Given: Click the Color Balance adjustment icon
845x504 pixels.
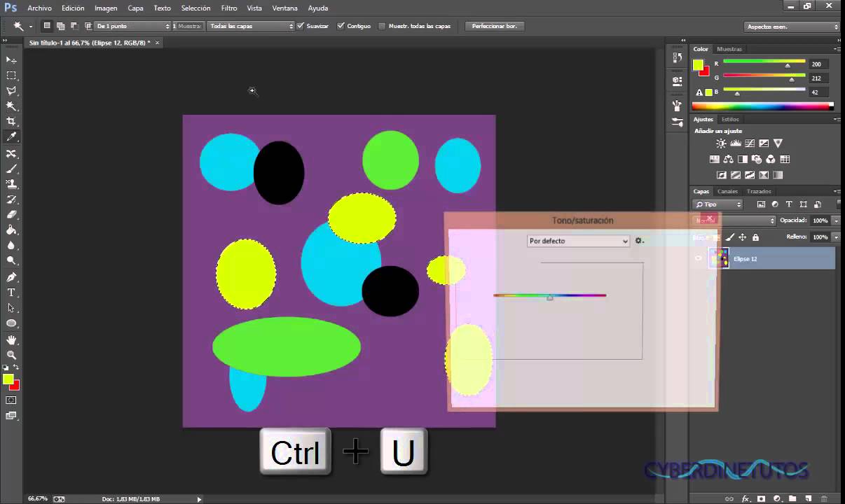Looking at the screenshot, I should (x=728, y=159).
